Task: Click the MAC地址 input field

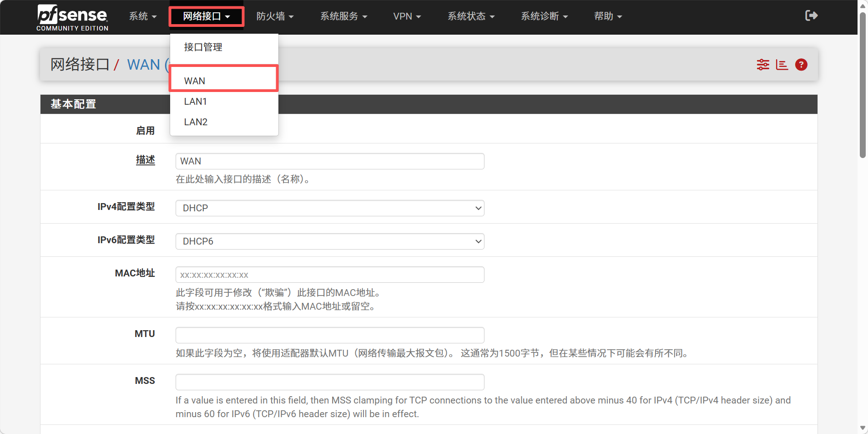Action: tap(330, 275)
